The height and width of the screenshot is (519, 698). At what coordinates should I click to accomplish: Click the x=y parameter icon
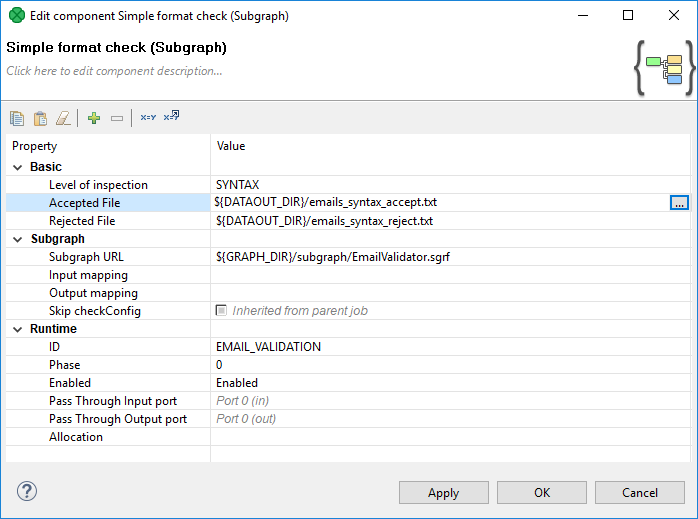(x=148, y=118)
